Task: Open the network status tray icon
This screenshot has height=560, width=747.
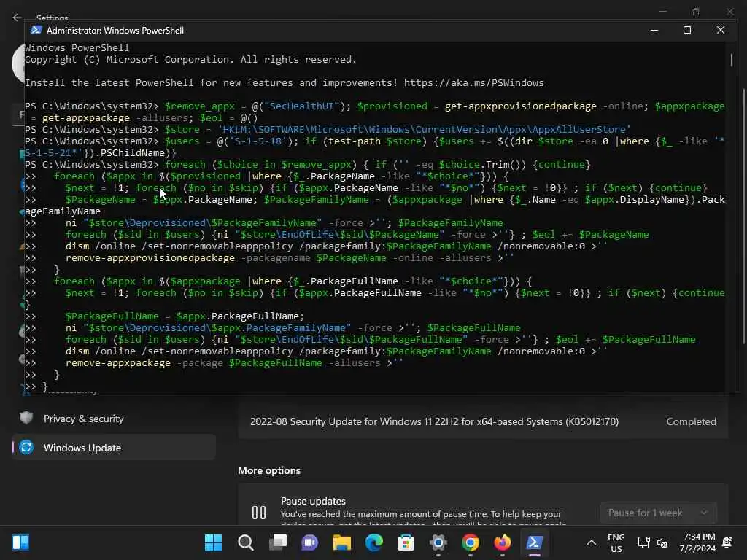Action: (643, 542)
